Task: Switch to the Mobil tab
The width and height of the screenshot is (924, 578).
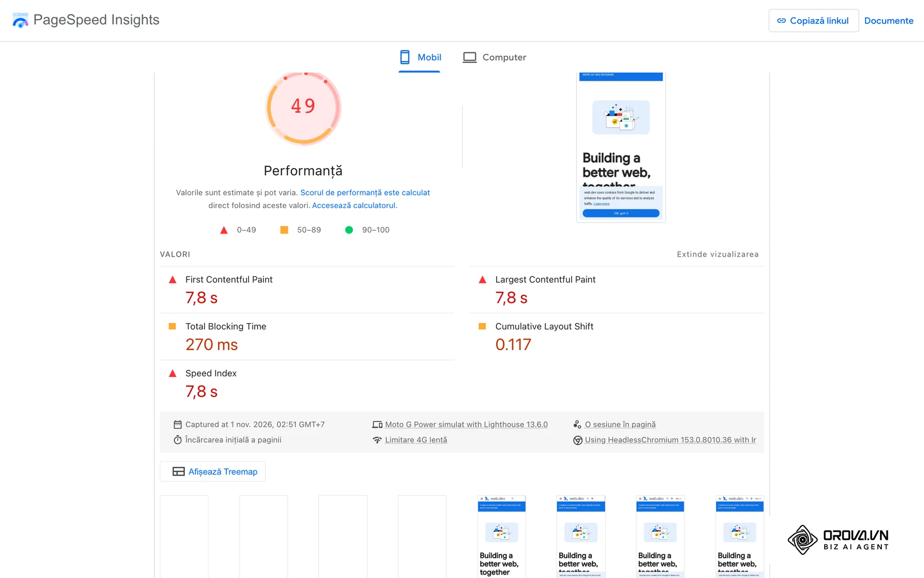Action: tap(420, 57)
